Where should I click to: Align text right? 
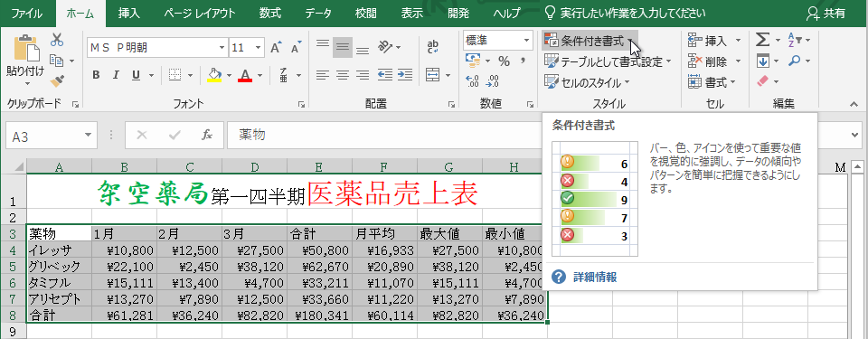tap(362, 75)
